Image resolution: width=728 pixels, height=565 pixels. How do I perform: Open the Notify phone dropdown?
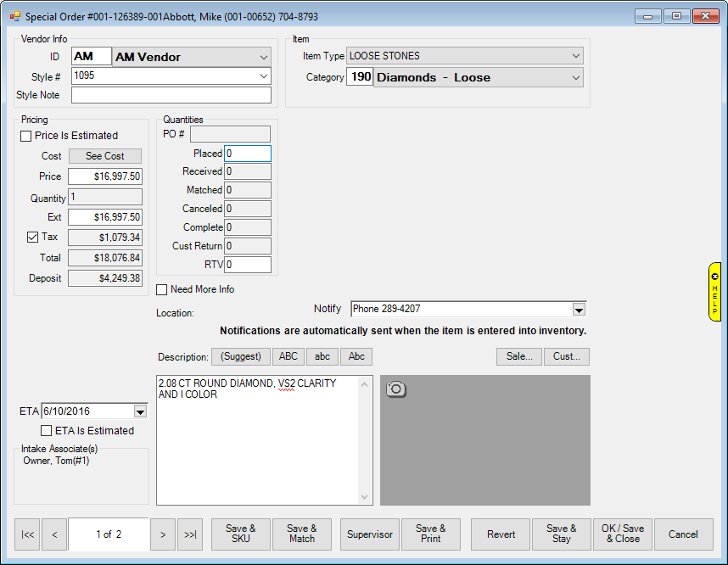point(579,309)
